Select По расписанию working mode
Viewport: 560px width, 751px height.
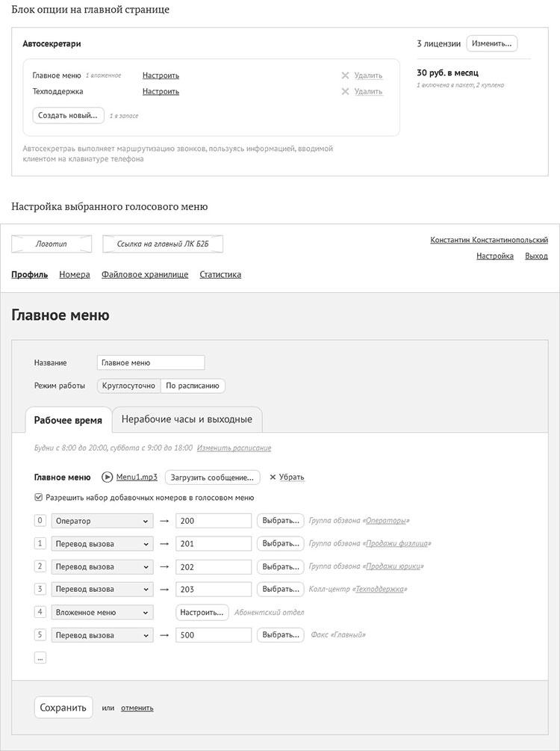coord(193,386)
